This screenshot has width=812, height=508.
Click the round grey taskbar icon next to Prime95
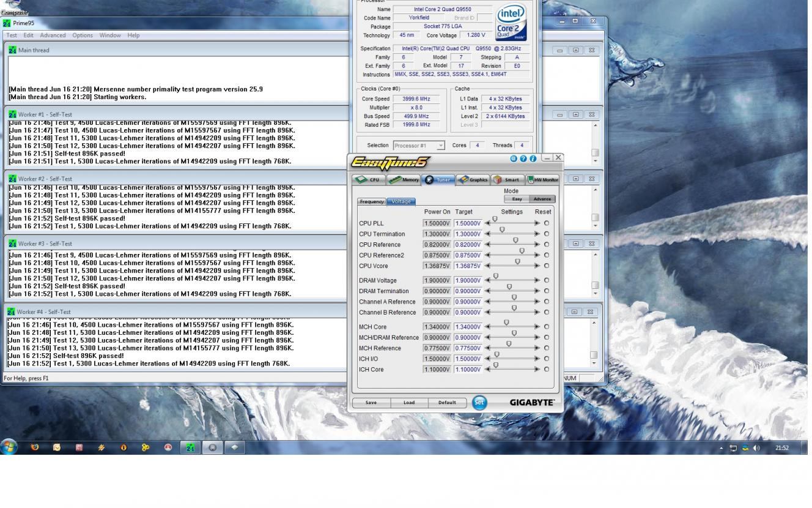(x=212, y=447)
